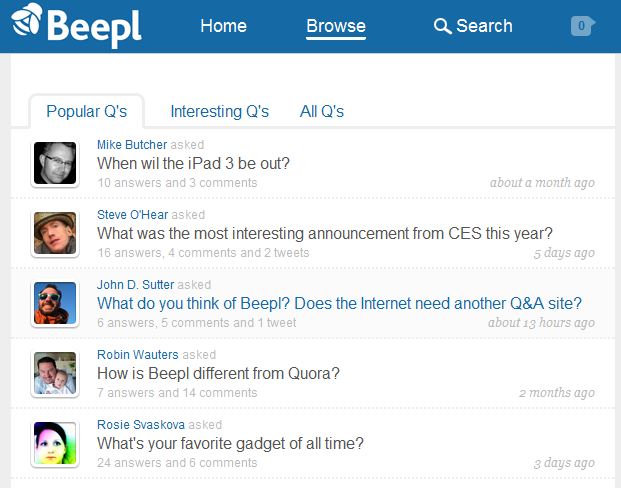The width and height of the screenshot is (621, 488).
Task: Open the Search magnifier icon
Action: 442,27
